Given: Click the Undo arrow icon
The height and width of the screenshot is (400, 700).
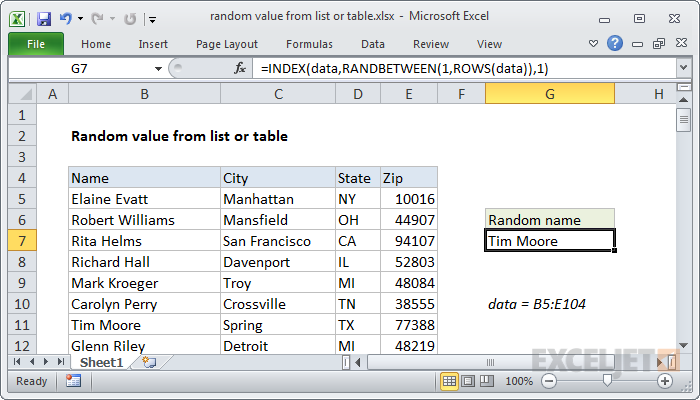Looking at the screenshot, I should (66, 18).
